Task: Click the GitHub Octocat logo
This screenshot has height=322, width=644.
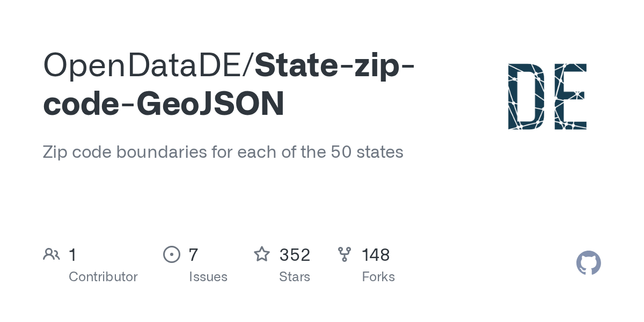Action: tap(588, 264)
